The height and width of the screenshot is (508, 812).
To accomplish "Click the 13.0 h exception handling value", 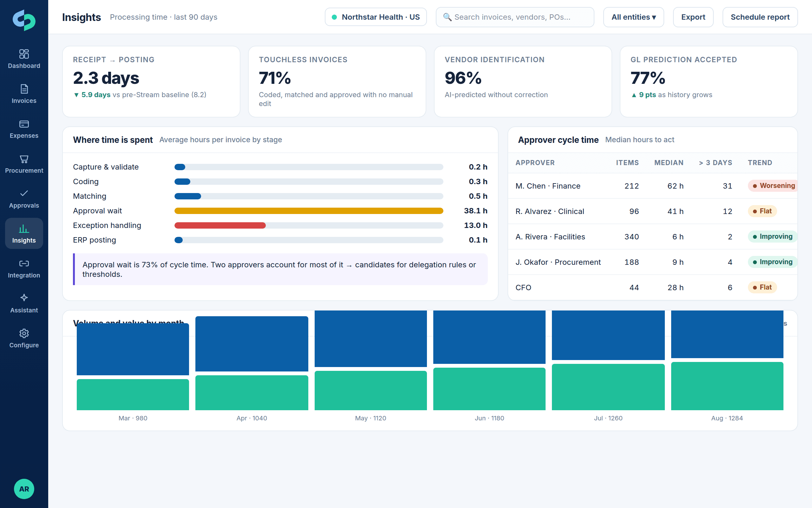I will pos(475,225).
